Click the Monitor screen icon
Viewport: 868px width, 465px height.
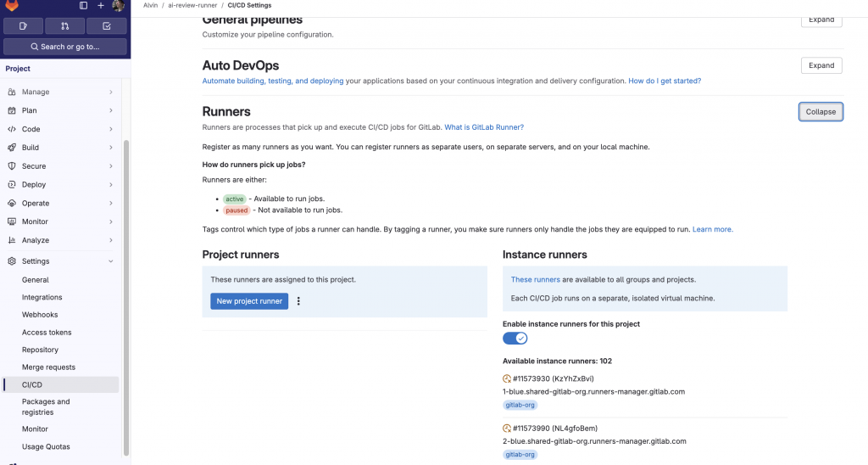(x=12, y=221)
